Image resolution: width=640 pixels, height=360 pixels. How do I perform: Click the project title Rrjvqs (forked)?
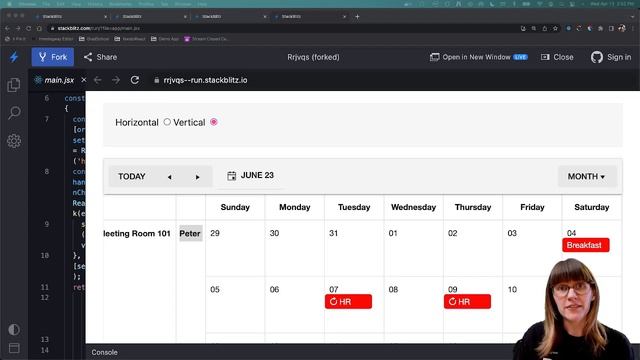pos(313,57)
